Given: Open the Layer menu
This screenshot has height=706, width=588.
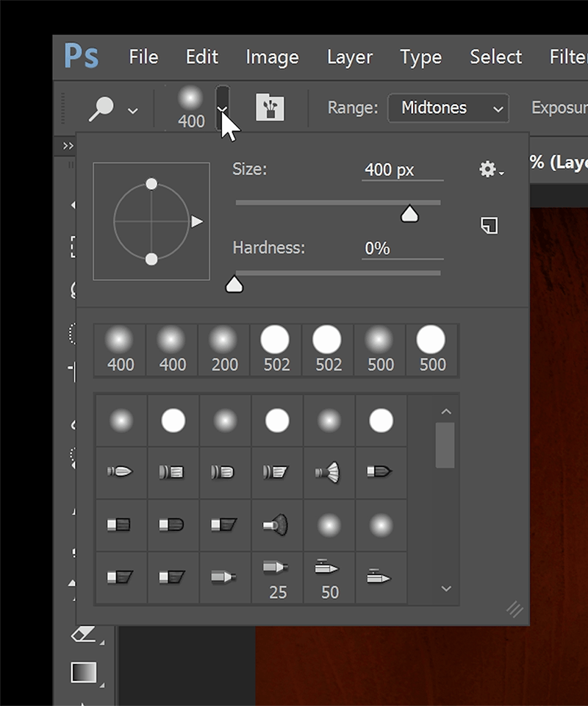Looking at the screenshot, I should pyautogui.click(x=349, y=57).
